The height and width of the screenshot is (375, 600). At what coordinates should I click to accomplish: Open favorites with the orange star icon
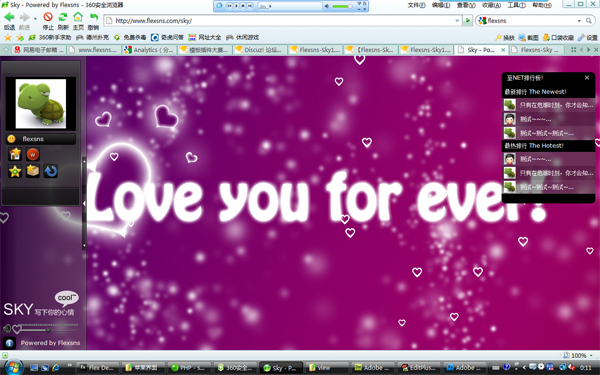point(8,38)
